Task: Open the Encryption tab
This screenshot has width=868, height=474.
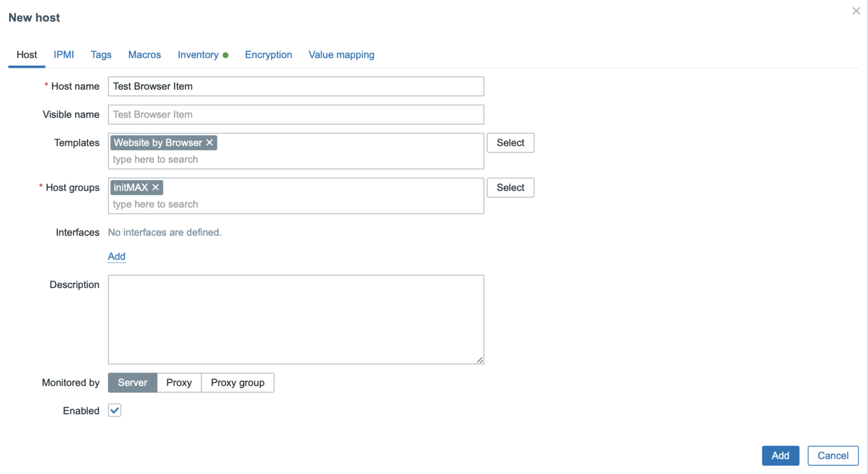Action: pyautogui.click(x=268, y=54)
